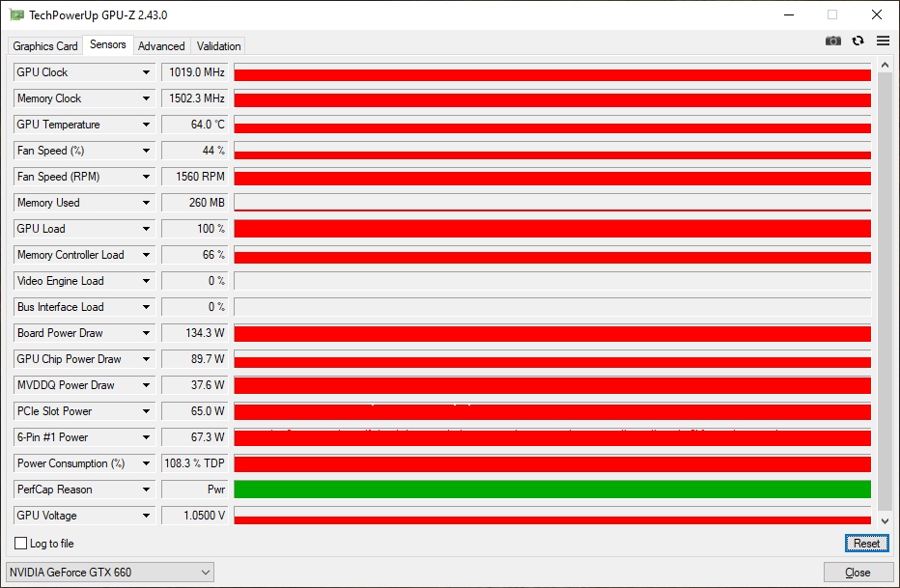Open the Bus Interface Load dropdown

84,307
